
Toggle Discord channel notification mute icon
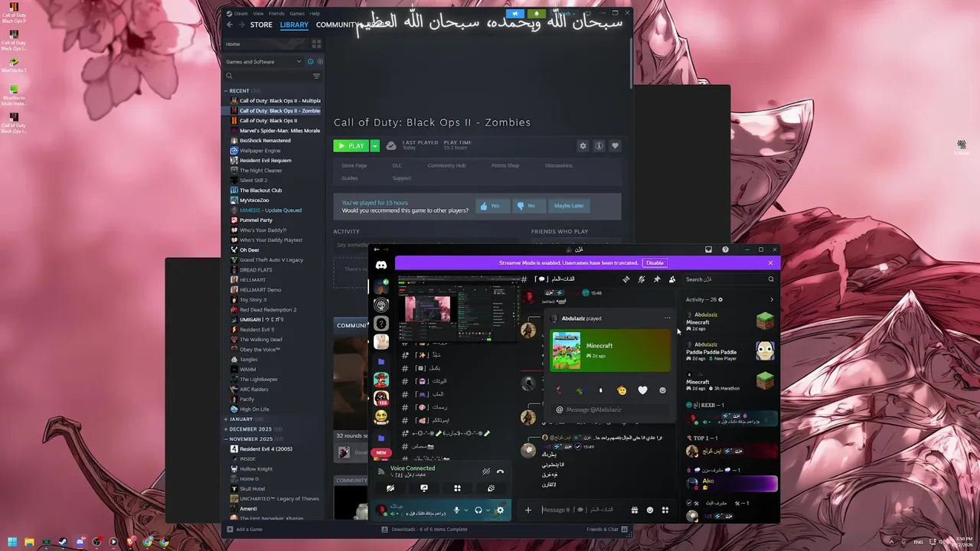click(x=642, y=279)
